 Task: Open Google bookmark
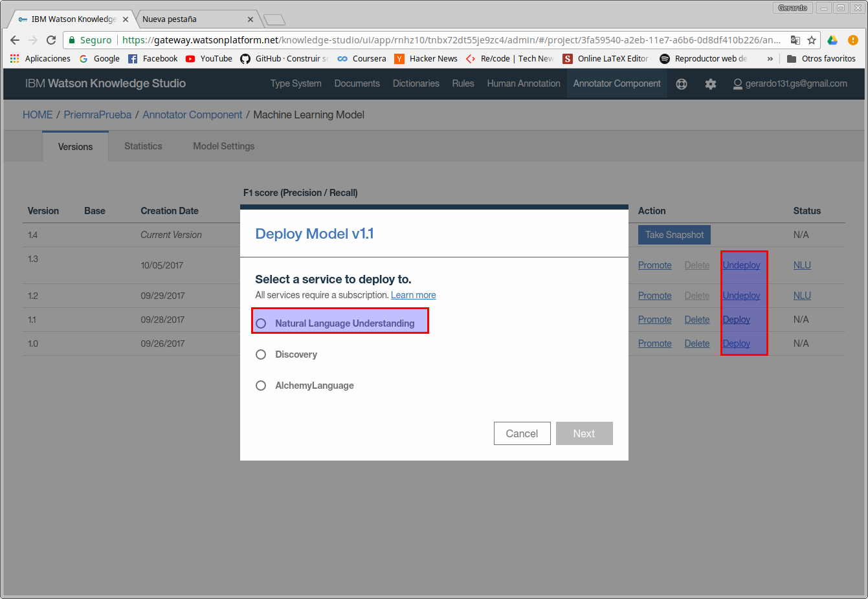[100, 59]
